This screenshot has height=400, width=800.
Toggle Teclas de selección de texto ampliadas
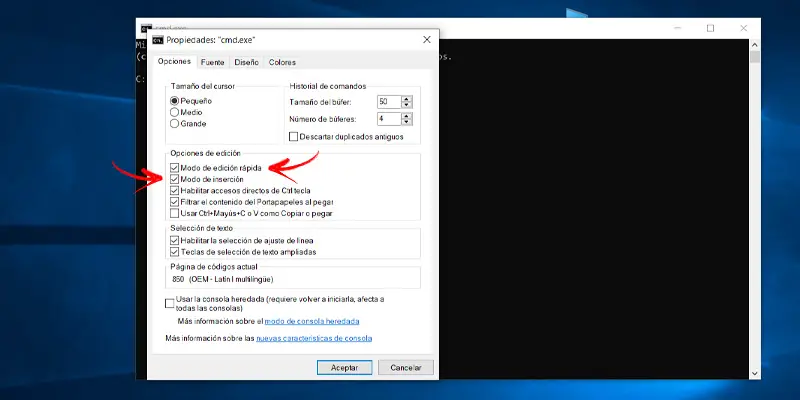tap(174, 252)
